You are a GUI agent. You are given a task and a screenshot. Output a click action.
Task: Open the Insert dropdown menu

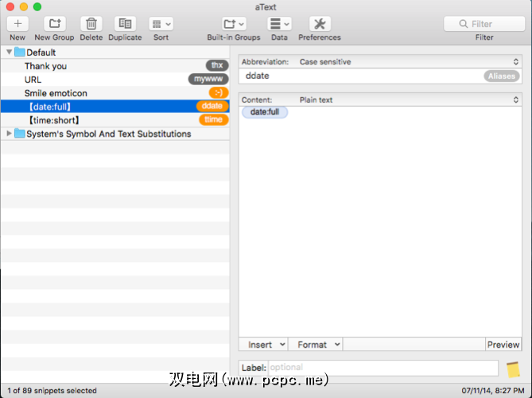[266, 345]
